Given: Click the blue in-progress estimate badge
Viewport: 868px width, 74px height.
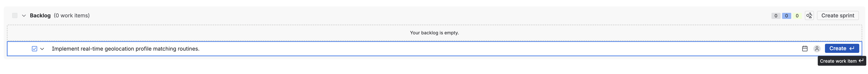Looking at the screenshot, I should pos(786,16).
